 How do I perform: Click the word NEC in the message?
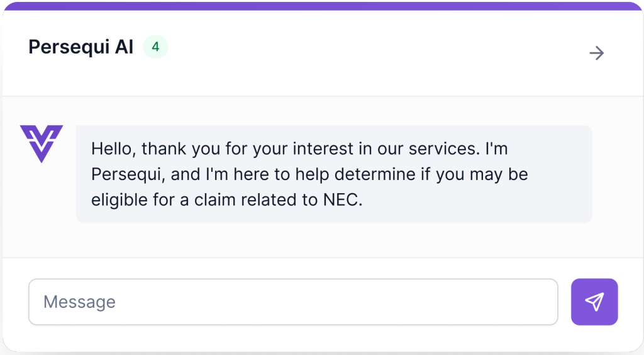pos(340,200)
